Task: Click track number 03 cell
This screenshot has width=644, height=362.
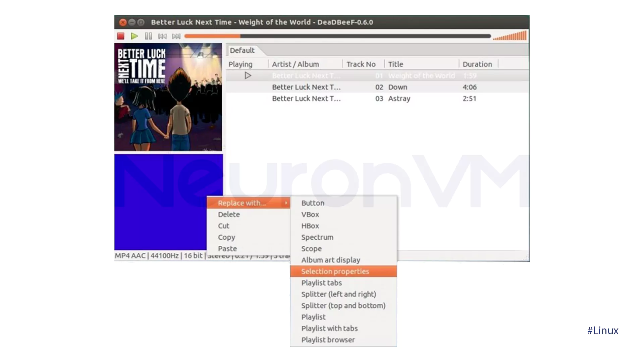Action: click(x=379, y=99)
